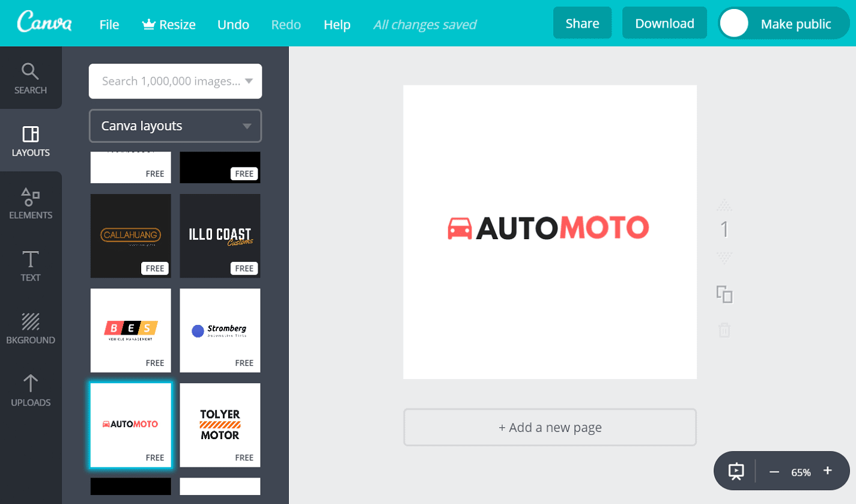This screenshot has width=856, height=504.
Task: Click the Download button
Action: (664, 23)
